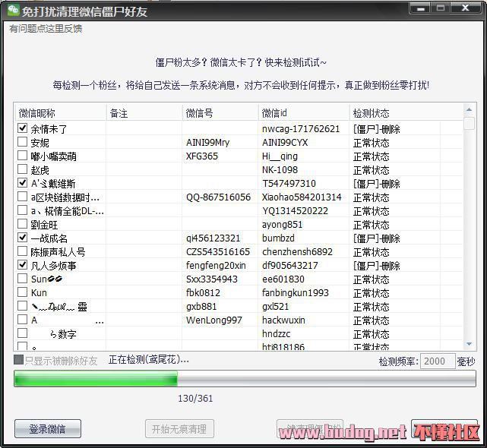Sort by the 微信昵称 column header
Image resolution: width=487 pixels, height=448 pixels.
coord(61,113)
